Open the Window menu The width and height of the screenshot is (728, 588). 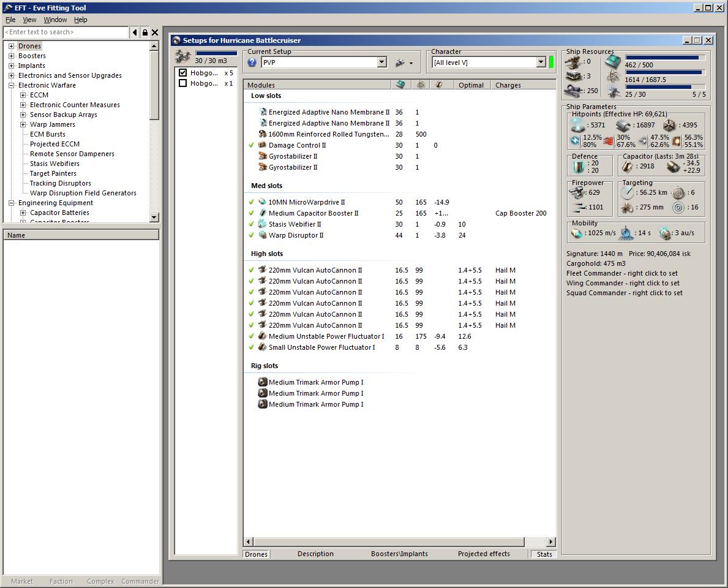click(x=55, y=20)
